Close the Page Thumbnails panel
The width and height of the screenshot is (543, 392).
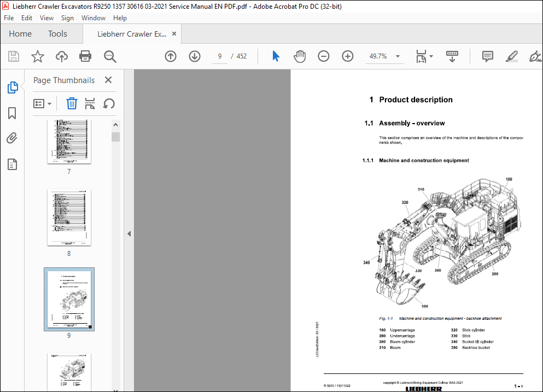108,80
